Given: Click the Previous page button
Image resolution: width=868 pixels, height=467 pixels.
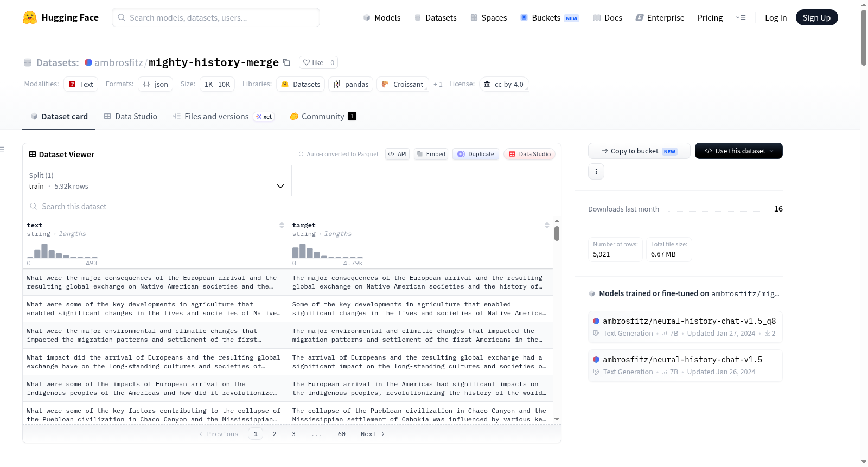Looking at the screenshot, I should (219, 434).
